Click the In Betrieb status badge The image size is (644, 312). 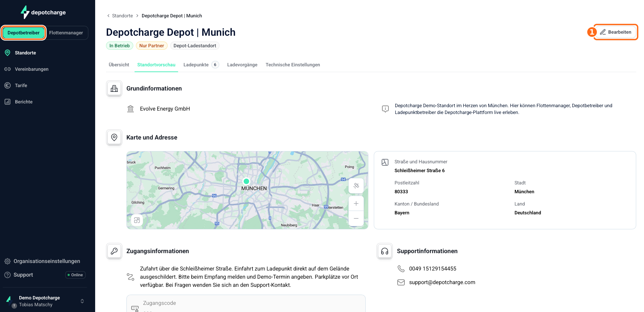pyautogui.click(x=120, y=46)
